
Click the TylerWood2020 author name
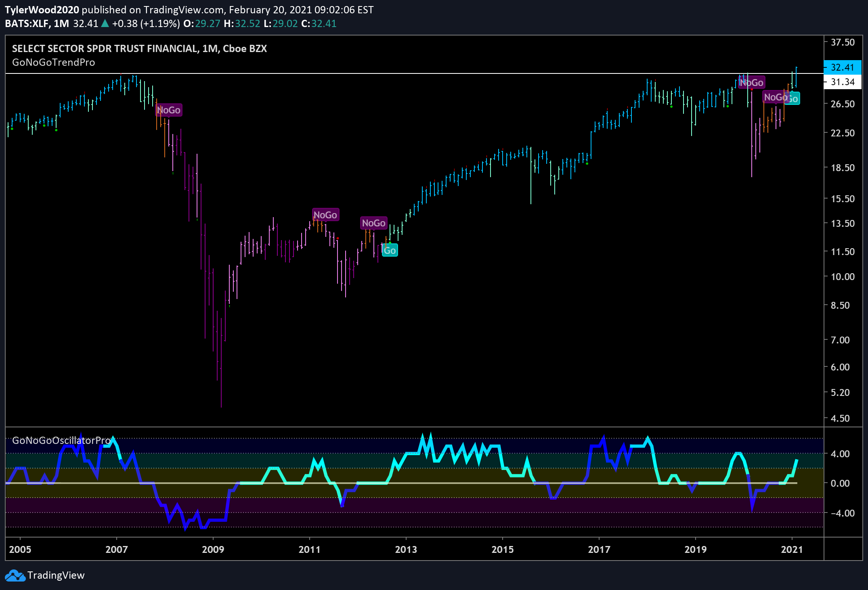tap(42, 10)
